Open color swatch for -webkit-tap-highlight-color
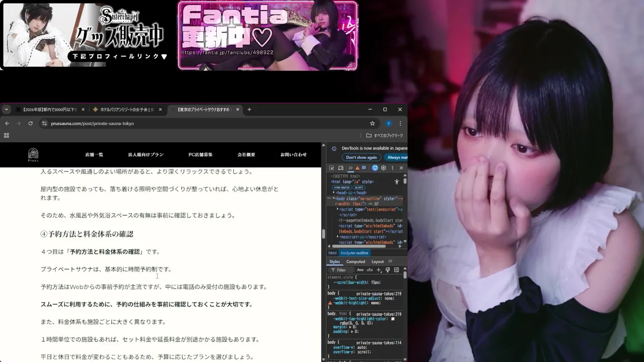Image resolution: width=644 pixels, height=362 pixels. (x=393, y=319)
